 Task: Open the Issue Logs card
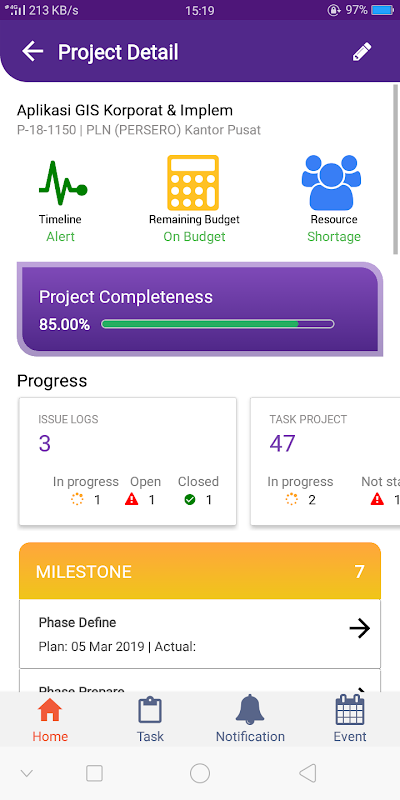[x=128, y=461]
